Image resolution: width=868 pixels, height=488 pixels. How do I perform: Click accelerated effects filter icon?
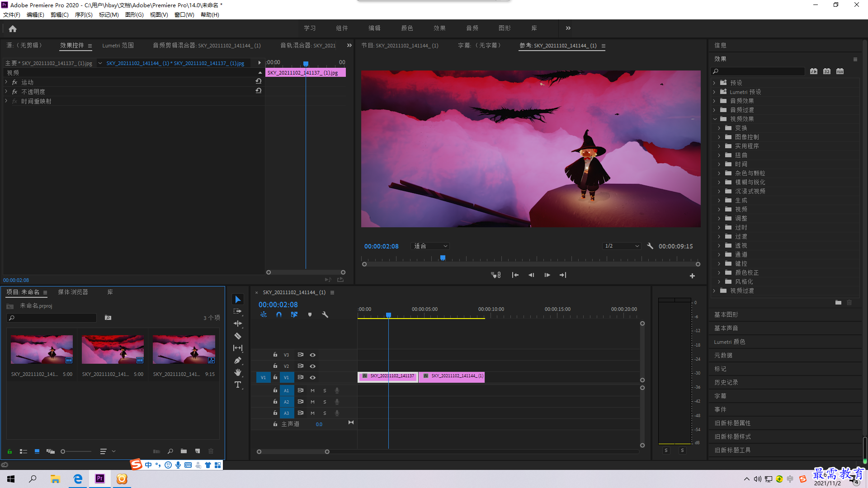pyautogui.click(x=814, y=71)
